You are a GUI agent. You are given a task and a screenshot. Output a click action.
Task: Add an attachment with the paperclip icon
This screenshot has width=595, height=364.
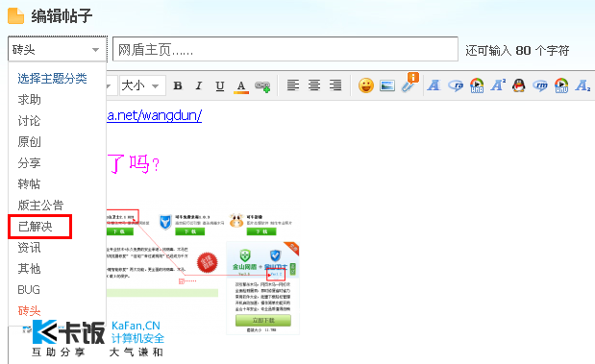(409, 83)
